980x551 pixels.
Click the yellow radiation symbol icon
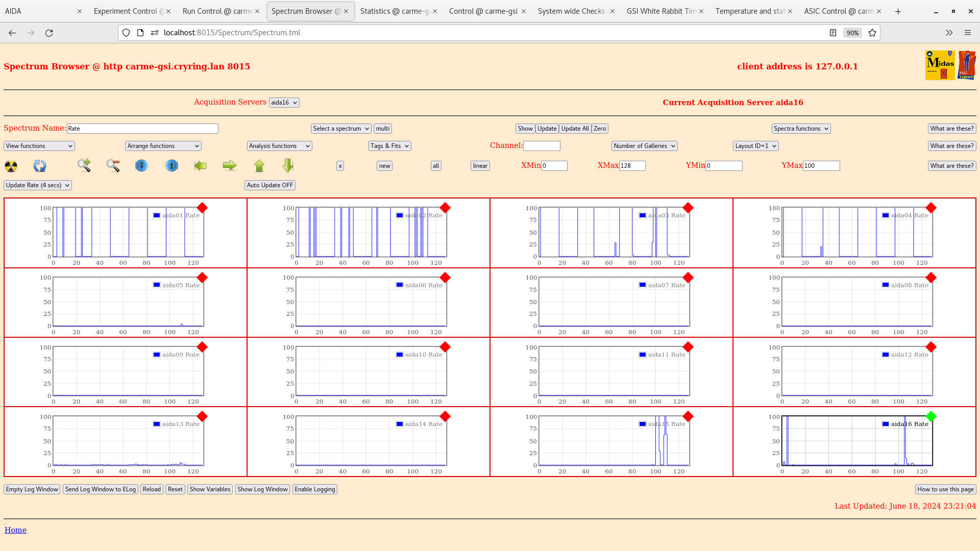click(11, 166)
